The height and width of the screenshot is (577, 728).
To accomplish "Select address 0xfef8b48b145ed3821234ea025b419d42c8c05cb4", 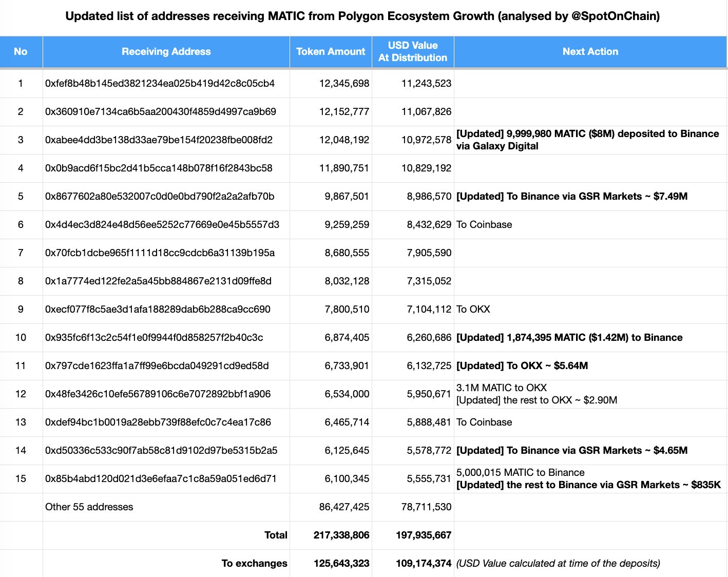I will click(160, 83).
